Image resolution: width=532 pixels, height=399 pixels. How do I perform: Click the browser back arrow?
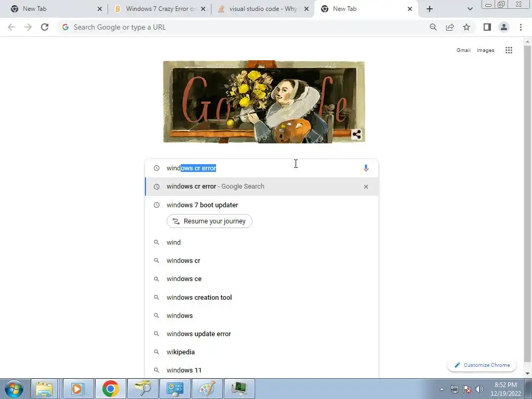click(x=11, y=27)
